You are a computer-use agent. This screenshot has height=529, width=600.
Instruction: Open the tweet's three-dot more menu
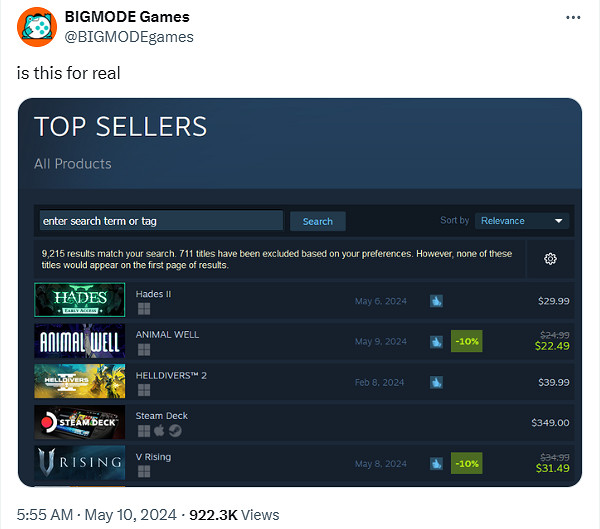click(x=572, y=19)
